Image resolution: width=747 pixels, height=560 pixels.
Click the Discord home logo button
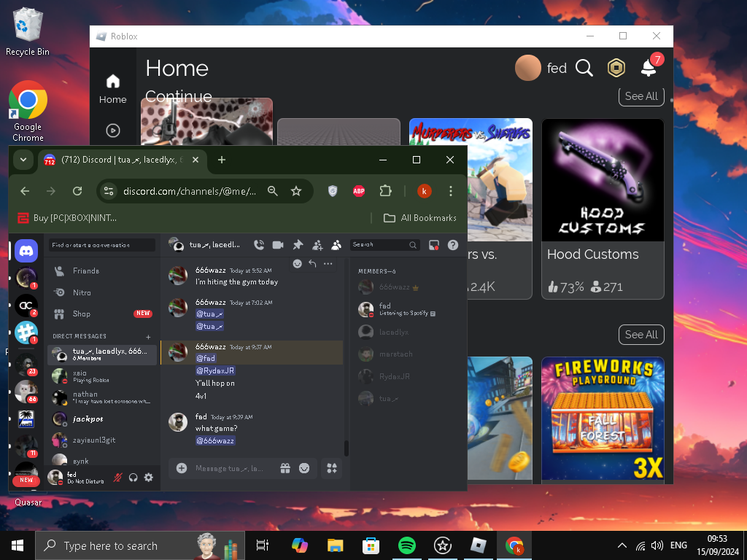[x=26, y=251]
